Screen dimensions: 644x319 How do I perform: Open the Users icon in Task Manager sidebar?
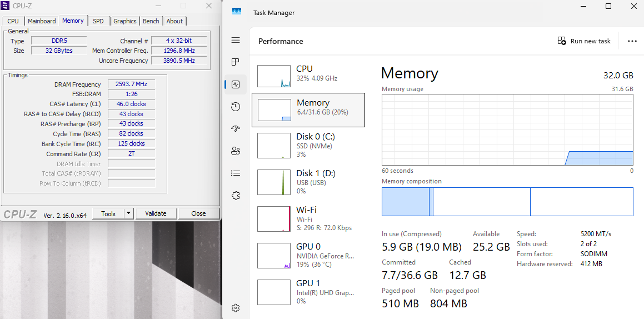pos(236,151)
